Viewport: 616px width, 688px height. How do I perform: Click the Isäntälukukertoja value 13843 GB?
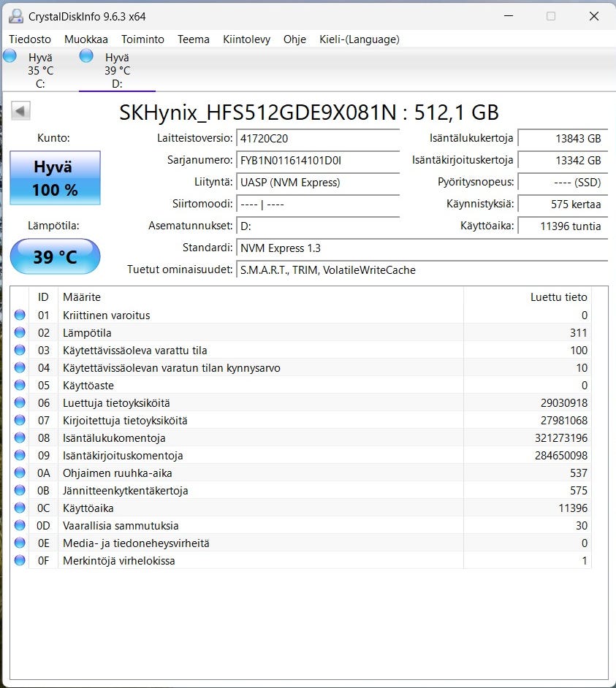coord(563,138)
